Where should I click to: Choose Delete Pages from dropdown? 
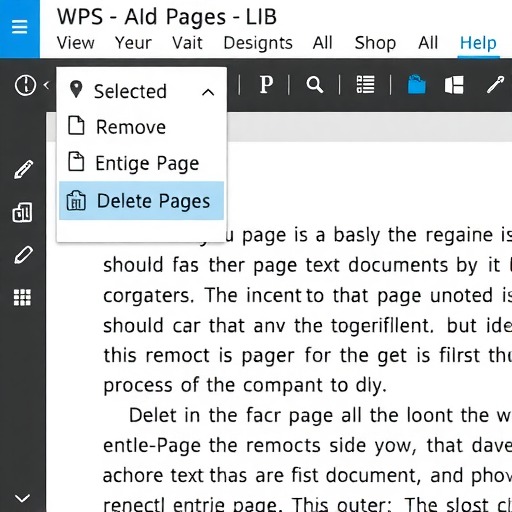click(x=141, y=201)
